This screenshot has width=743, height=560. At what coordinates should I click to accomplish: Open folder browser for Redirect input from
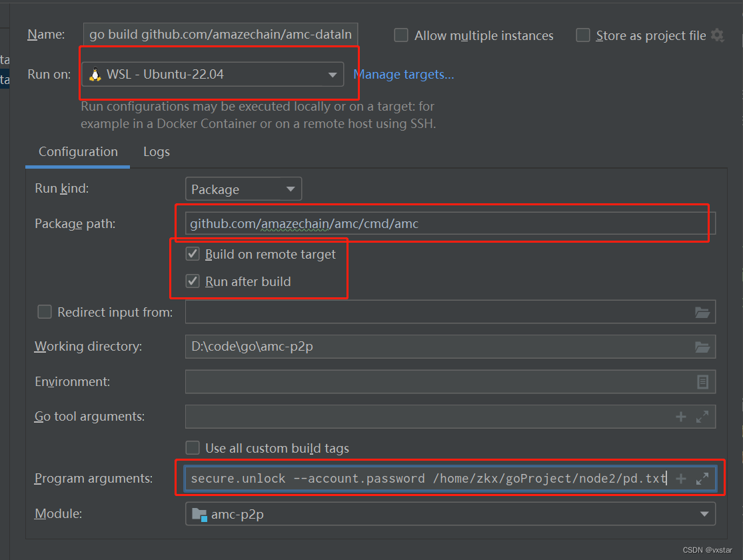click(702, 312)
